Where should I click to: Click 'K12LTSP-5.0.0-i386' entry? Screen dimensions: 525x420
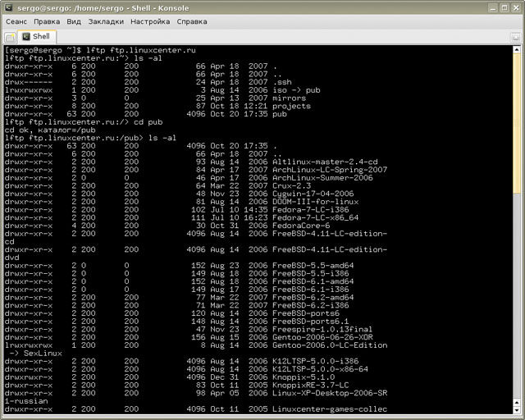[315, 362]
